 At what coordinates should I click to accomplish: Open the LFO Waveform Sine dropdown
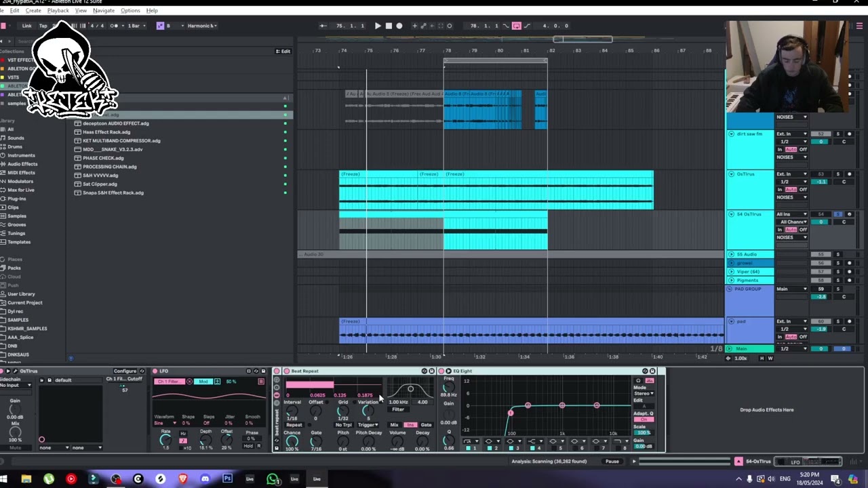pos(165,423)
